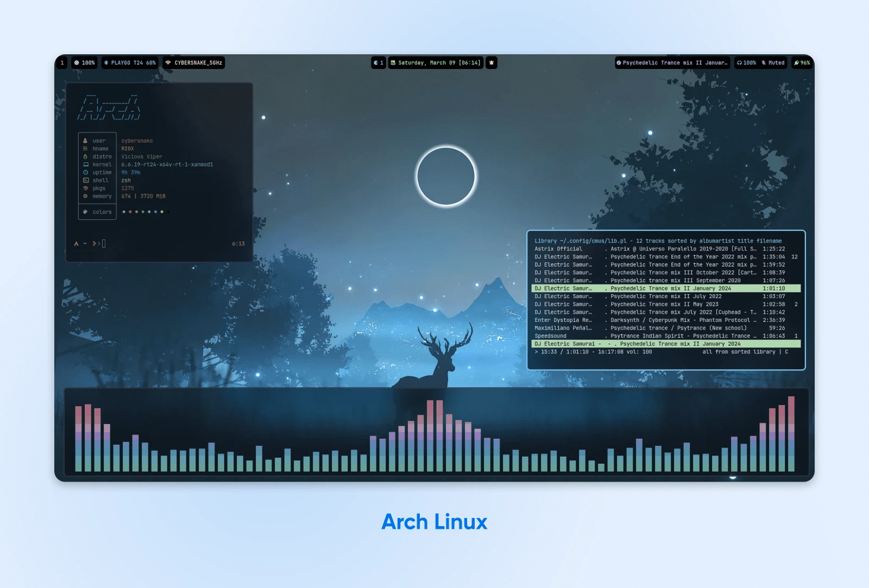Click 'all from sorted library | C' status

[x=745, y=352]
